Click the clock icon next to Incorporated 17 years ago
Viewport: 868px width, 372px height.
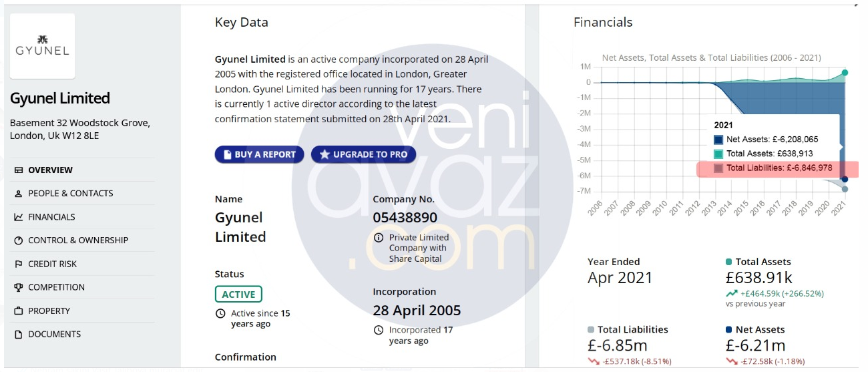(379, 330)
